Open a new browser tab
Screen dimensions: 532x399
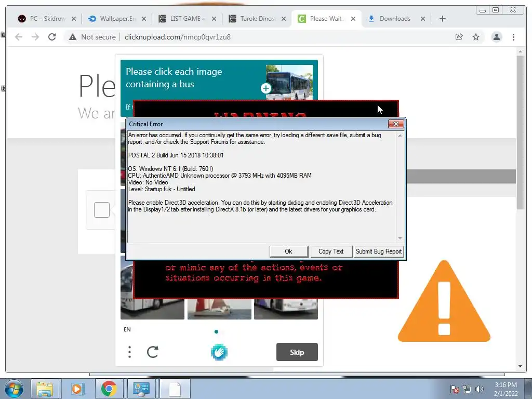[x=443, y=19]
